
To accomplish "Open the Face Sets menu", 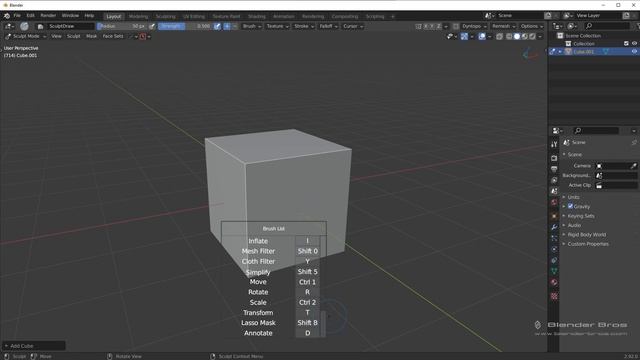I will click(x=113, y=36).
